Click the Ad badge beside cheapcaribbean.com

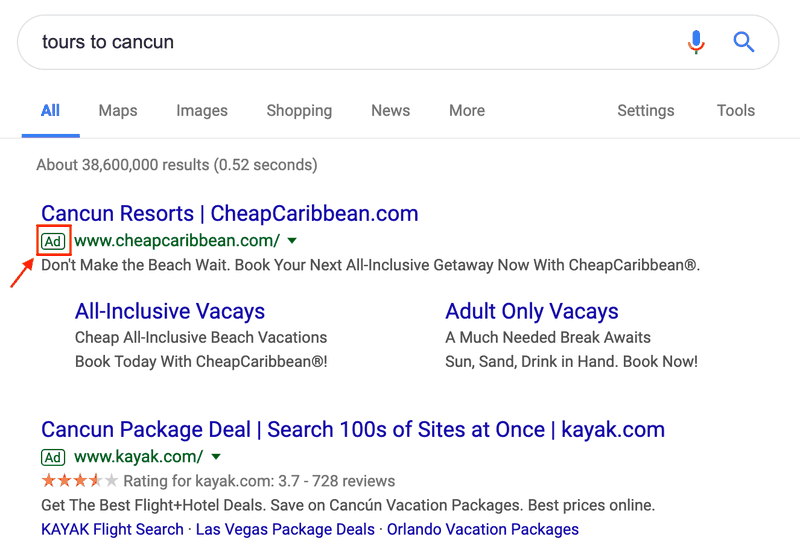click(53, 241)
